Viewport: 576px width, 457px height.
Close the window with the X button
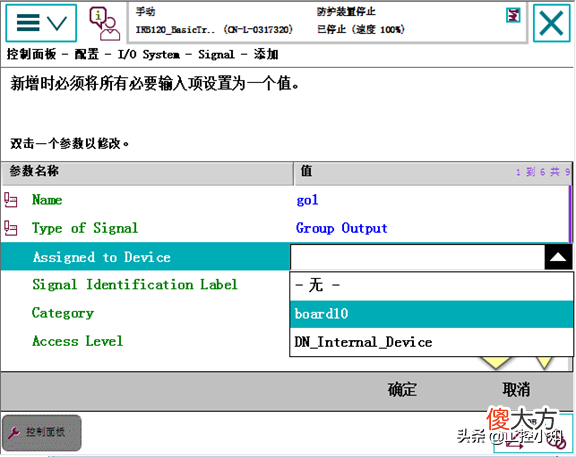[x=551, y=23]
